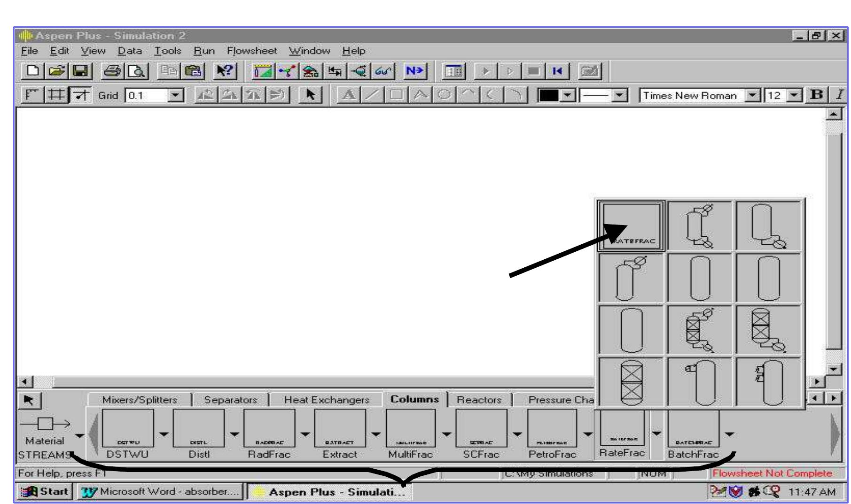Open the Times New Roman font dropdown
This screenshot has height=504, width=851.
pos(752,94)
